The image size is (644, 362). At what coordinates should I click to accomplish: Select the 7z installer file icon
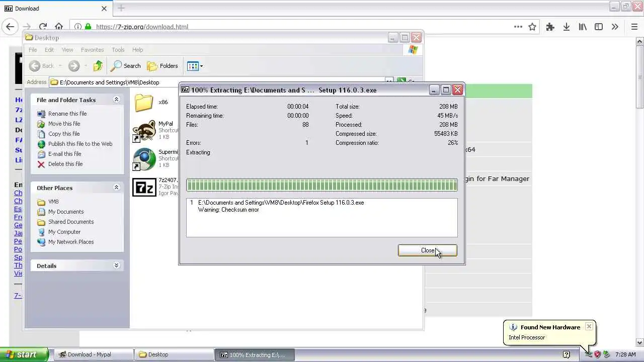click(x=144, y=187)
